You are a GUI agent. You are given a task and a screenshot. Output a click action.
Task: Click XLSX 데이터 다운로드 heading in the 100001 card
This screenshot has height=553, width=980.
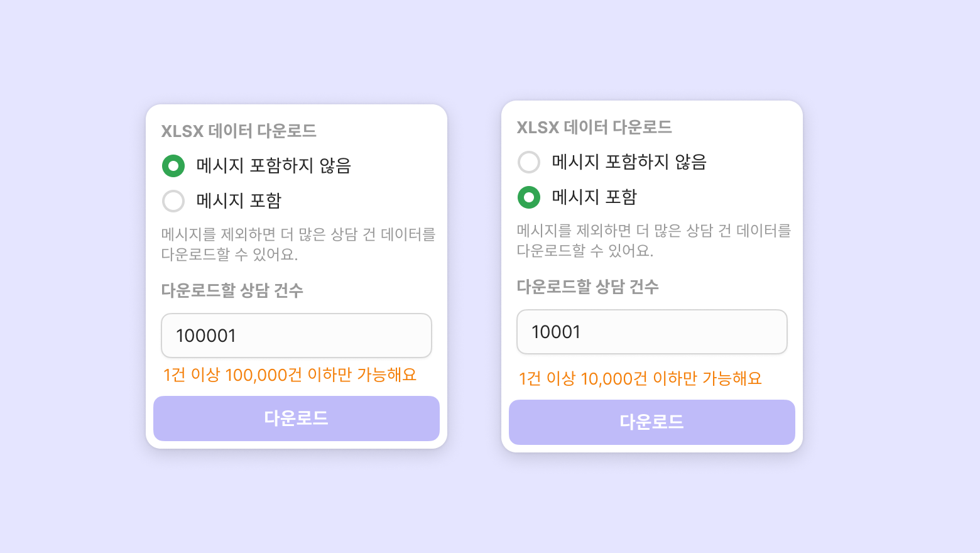[239, 131]
